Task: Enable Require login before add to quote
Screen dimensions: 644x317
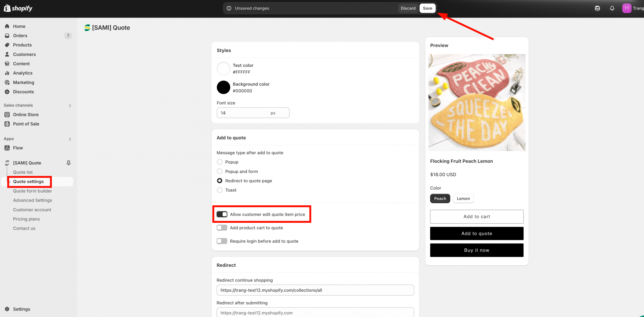Action: pyautogui.click(x=222, y=241)
